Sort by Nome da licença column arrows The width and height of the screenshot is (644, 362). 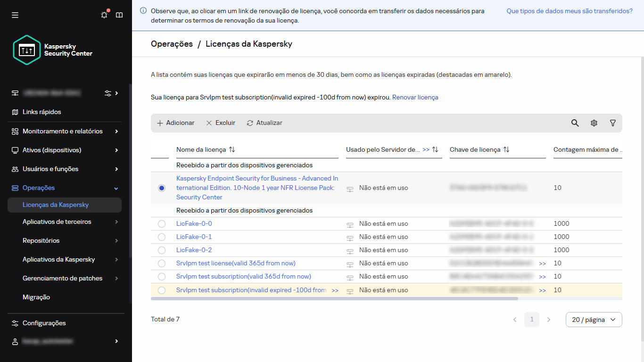pos(232,149)
